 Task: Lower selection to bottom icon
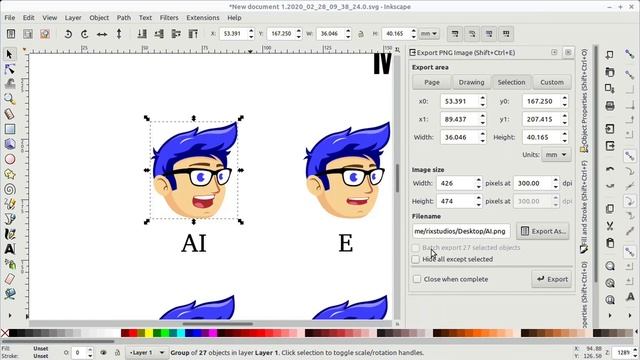142,34
